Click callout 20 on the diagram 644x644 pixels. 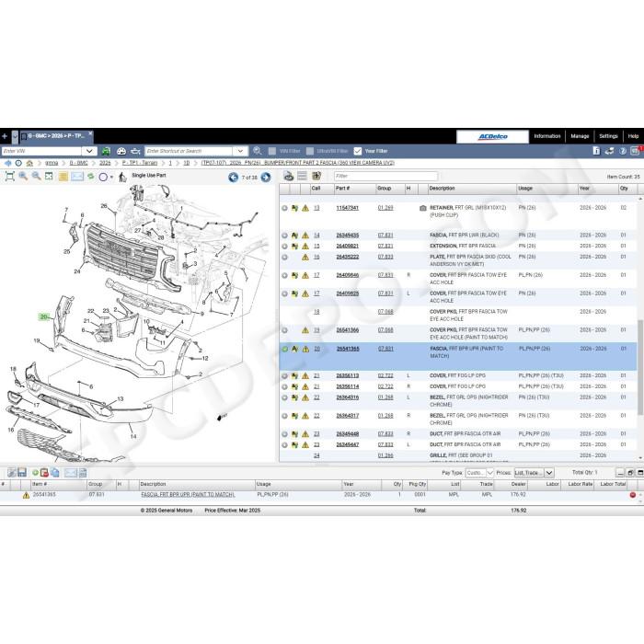[44, 316]
